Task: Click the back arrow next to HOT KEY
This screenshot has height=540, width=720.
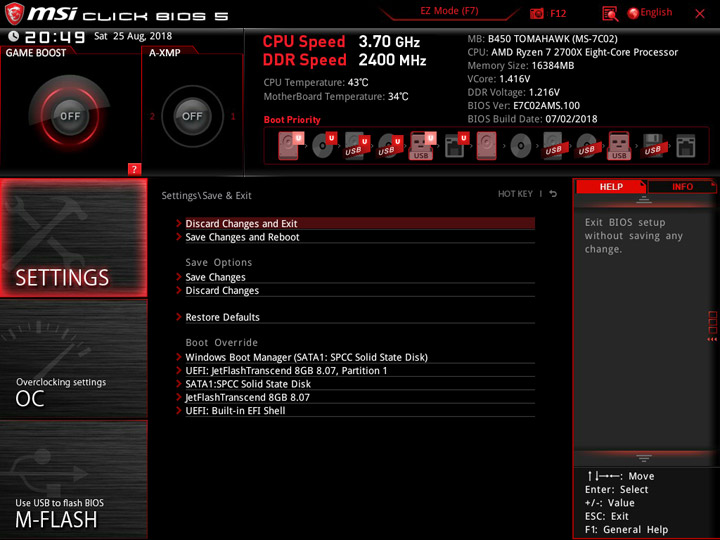Action: (x=553, y=194)
